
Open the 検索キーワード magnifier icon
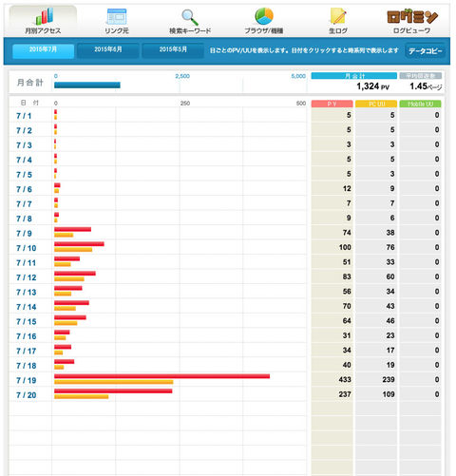[190, 17]
